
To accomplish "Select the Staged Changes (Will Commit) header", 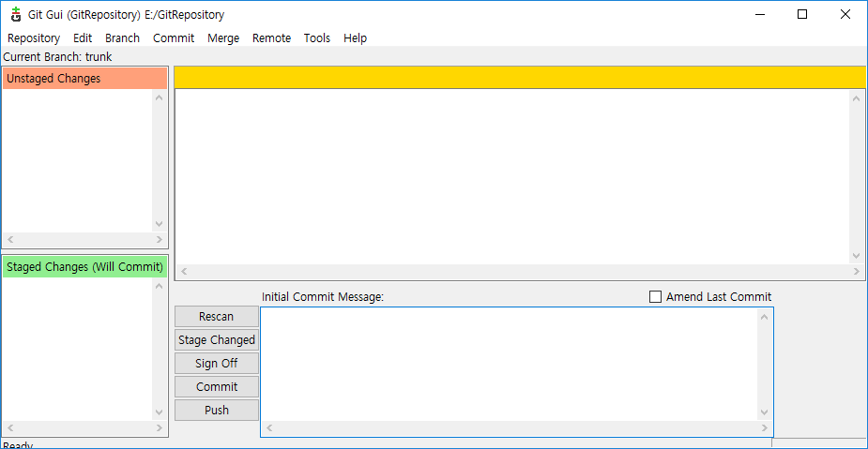I will point(84,266).
